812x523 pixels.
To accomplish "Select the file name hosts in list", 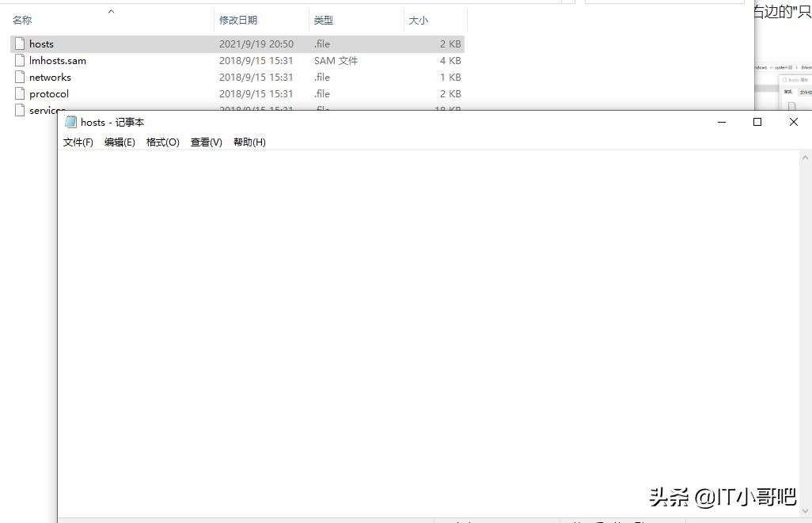I will pos(41,44).
